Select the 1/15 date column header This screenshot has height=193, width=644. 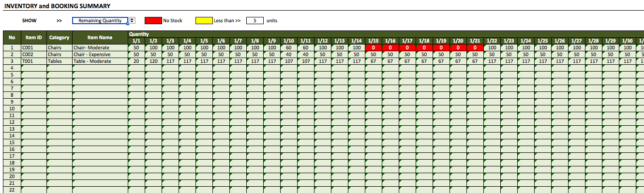[374, 41]
